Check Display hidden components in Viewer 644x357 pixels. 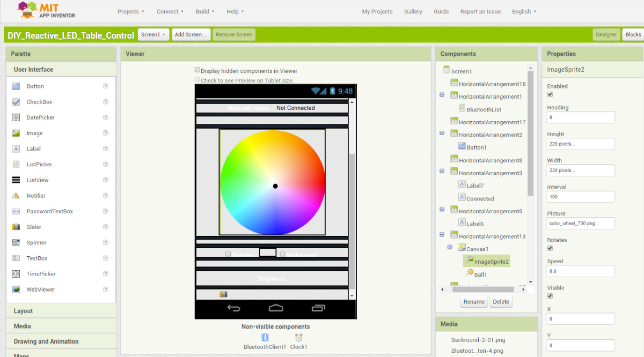198,70
